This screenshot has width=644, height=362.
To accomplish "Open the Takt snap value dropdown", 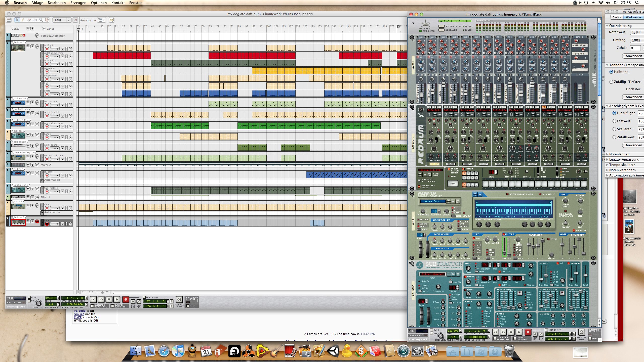I will click(61, 20).
